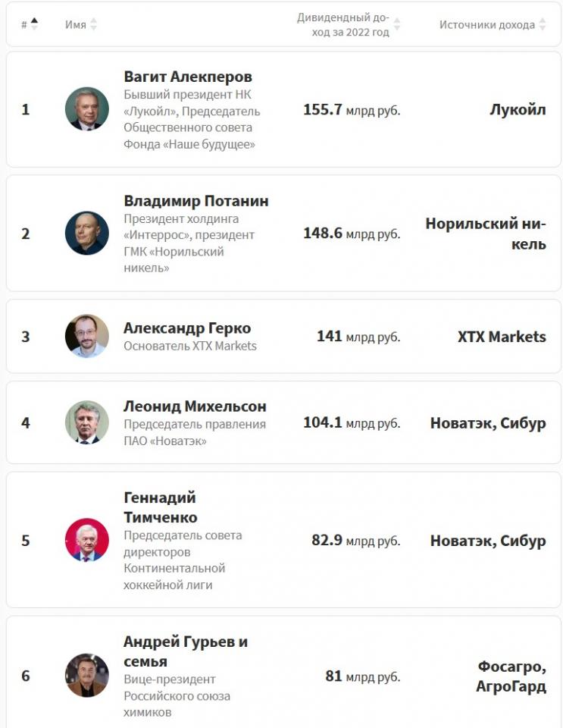Click the Источники дохода header text
Image resolution: width=563 pixels, height=728 pixels.
(x=486, y=25)
